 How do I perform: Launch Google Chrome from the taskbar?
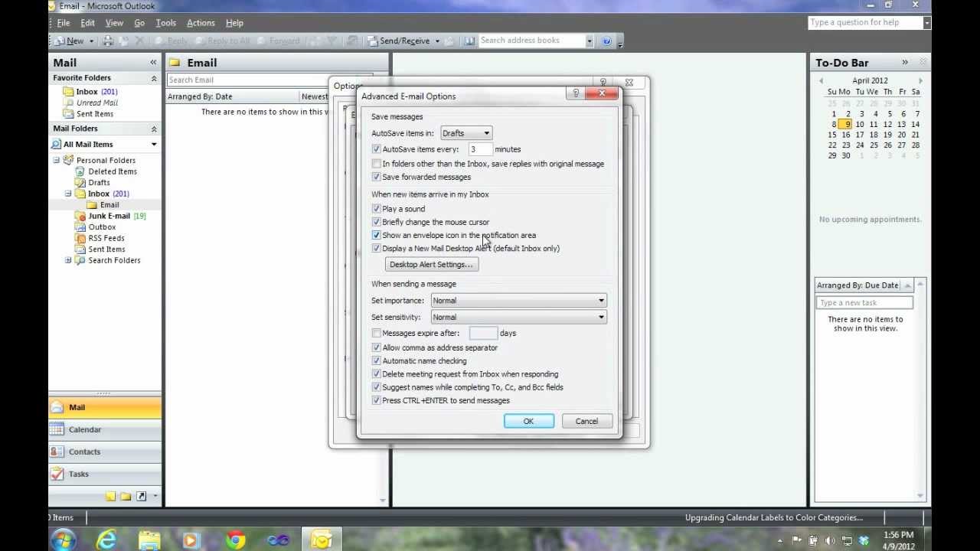[x=235, y=540]
